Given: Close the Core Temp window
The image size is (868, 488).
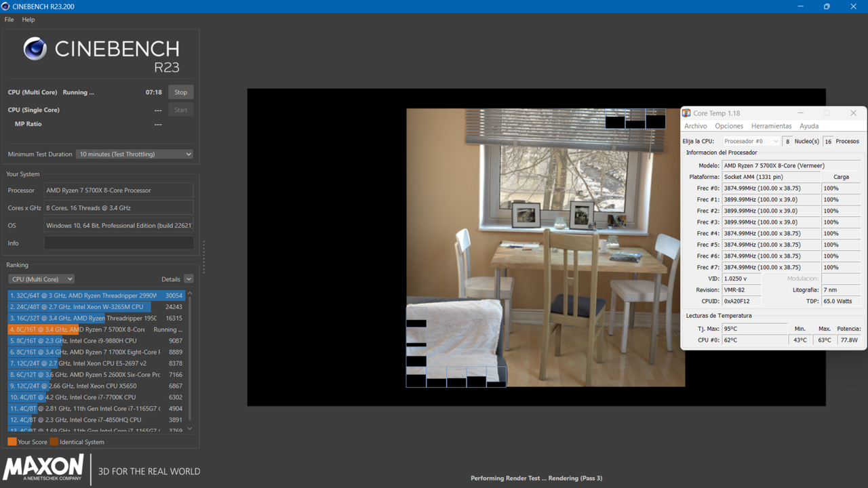Looking at the screenshot, I should (853, 113).
